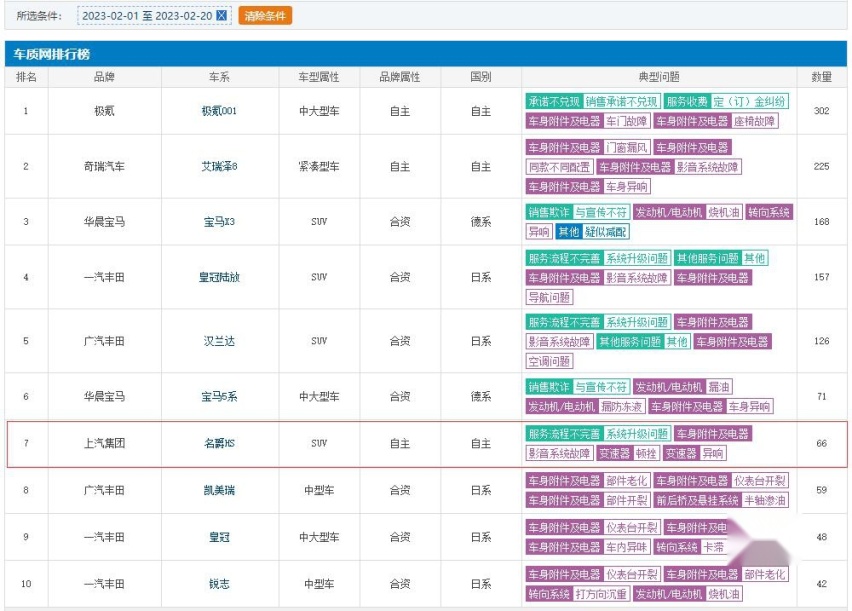Open the 名爵HS car series link
Screen dimensions: 852x611
[219, 444]
